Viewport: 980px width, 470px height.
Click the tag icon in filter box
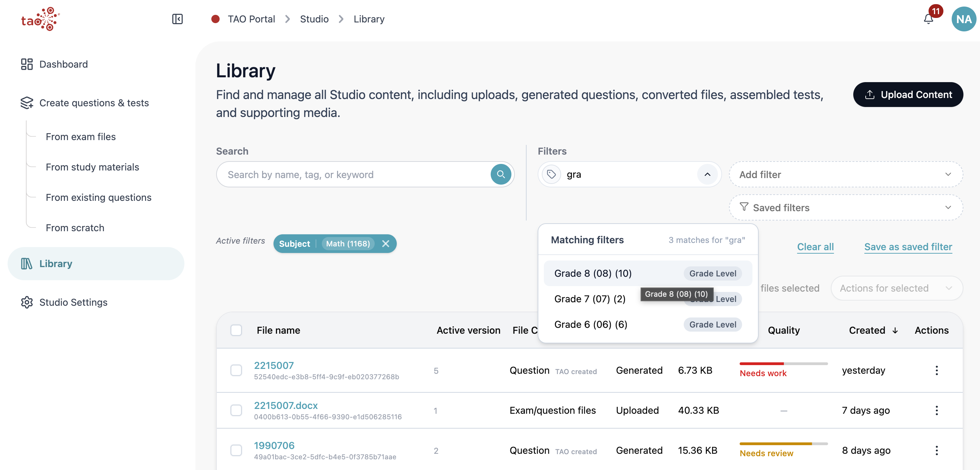point(551,175)
